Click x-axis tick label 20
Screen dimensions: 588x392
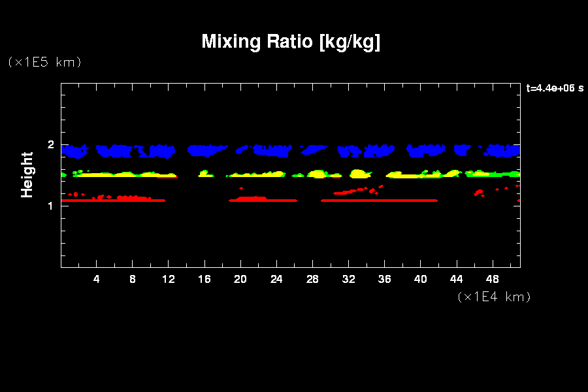240,279
